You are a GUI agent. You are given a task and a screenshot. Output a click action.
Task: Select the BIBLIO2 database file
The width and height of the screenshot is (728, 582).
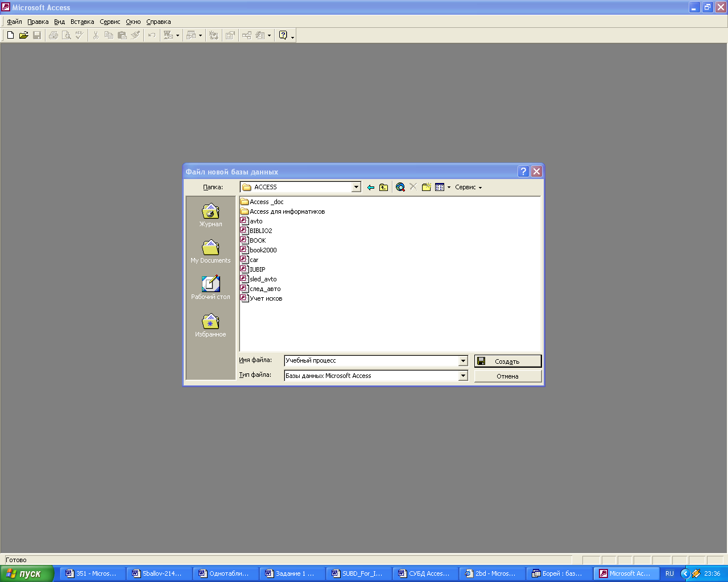pos(256,231)
